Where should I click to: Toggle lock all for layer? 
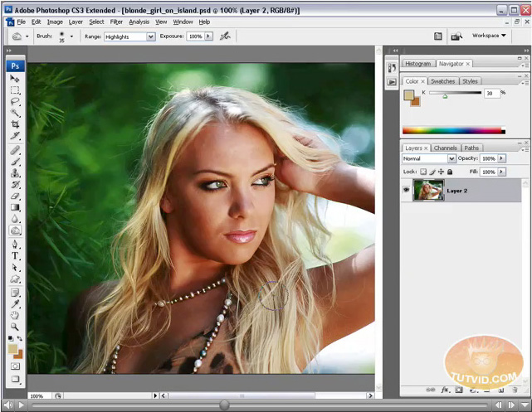coord(450,172)
